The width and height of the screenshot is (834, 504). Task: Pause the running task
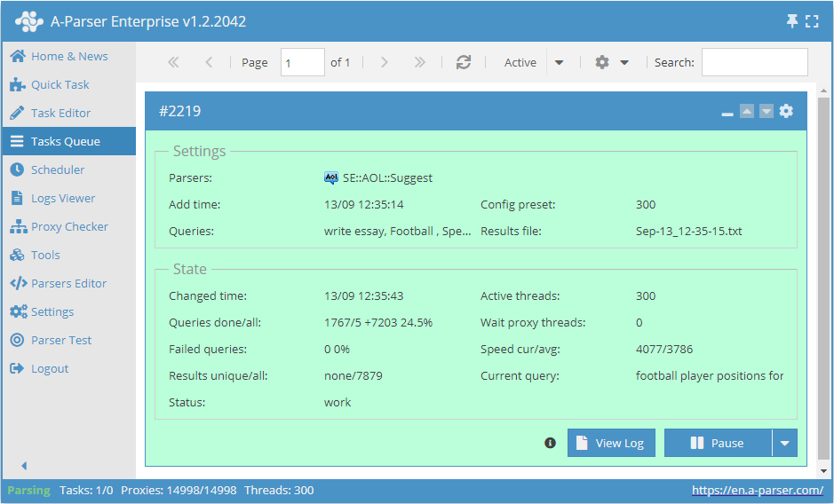tap(718, 443)
